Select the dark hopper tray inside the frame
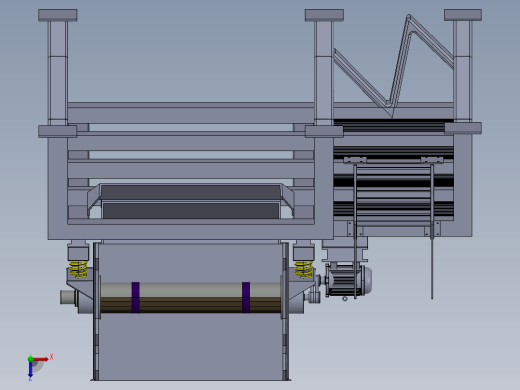This screenshot has width=520, height=390. pos(191,201)
